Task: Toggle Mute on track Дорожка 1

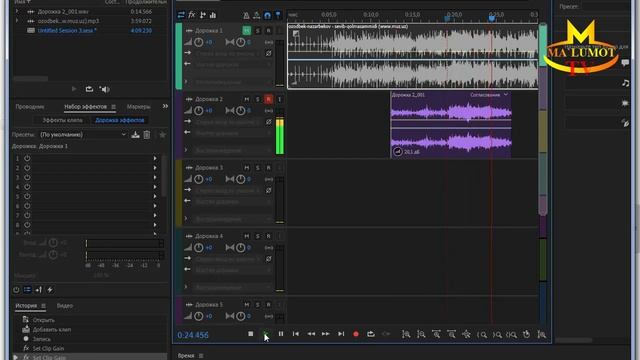Action: [247, 31]
